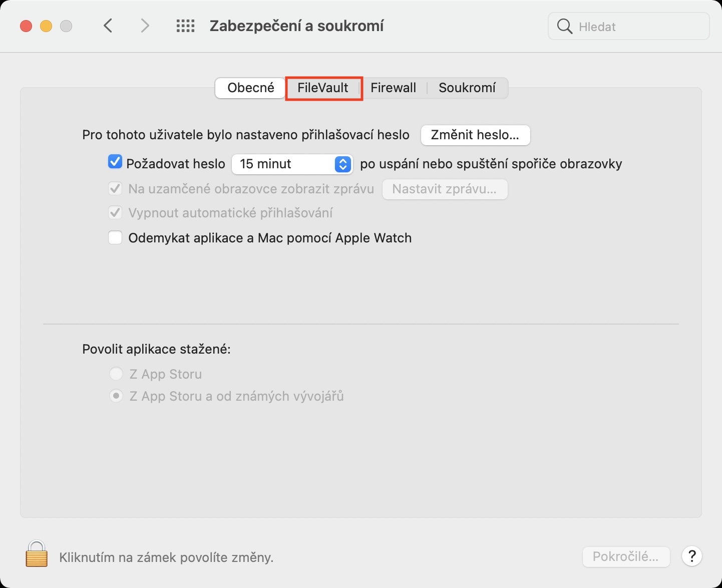Enable Odemykat aplikace a Mac pomocí Apple Watch
Viewport: 722px width, 588px height.
(115, 237)
